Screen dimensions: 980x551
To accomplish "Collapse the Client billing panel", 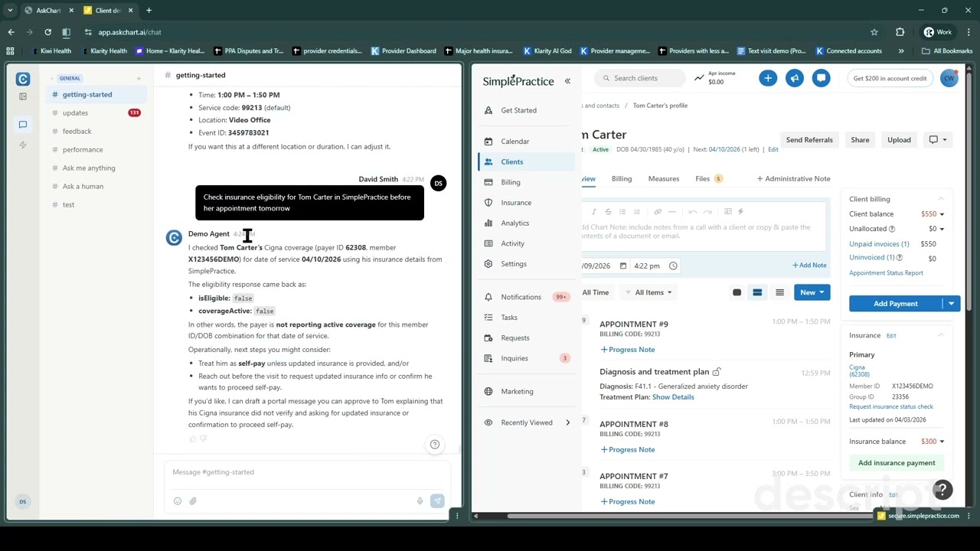I will [941, 199].
